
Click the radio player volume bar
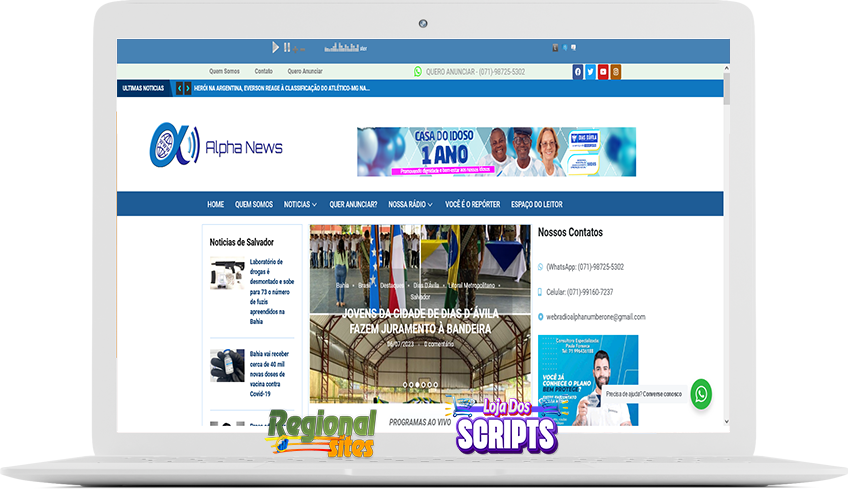point(341,47)
